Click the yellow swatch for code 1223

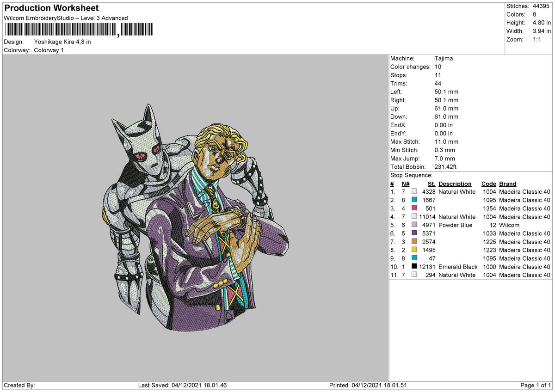(x=414, y=250)
